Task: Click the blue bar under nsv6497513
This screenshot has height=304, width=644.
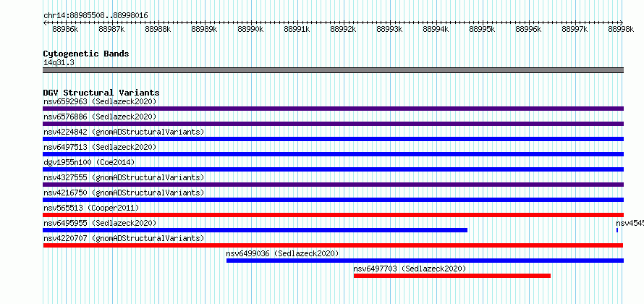Action: (x=333, y=154)
